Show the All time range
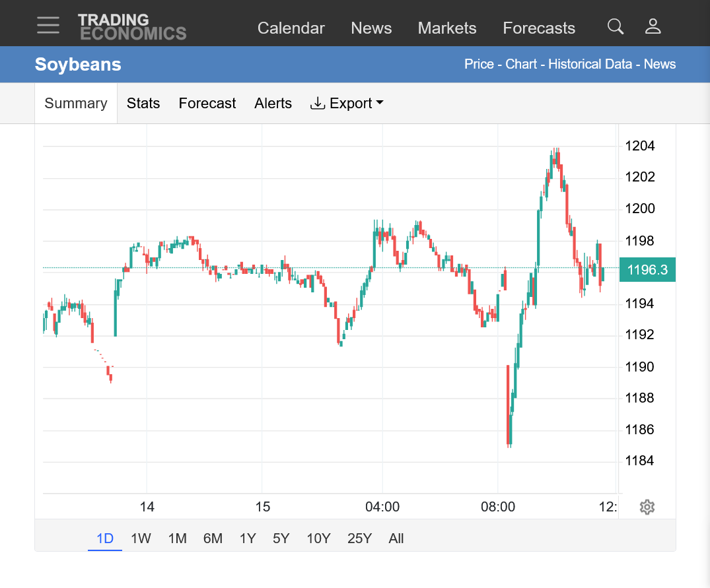The height and width of the screenshot is (588, 710). (x=396, y=539)
